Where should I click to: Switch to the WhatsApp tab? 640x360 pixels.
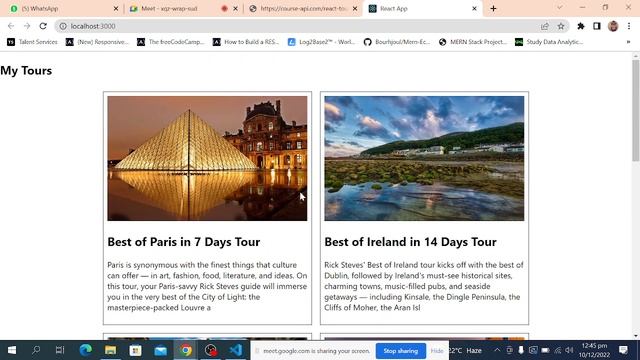tap(61, 8)
